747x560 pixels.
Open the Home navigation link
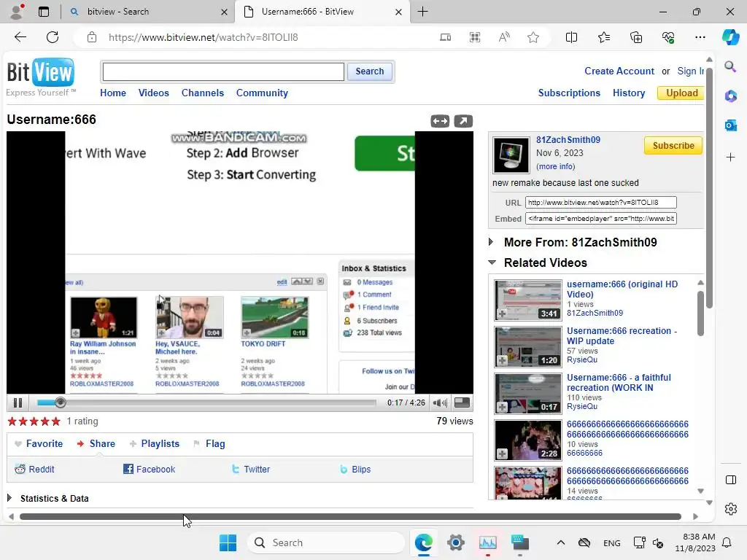coord(113,93)
